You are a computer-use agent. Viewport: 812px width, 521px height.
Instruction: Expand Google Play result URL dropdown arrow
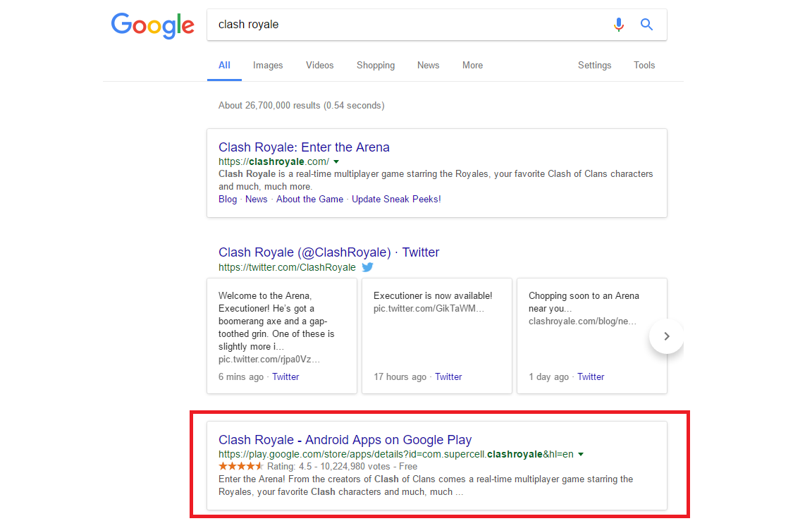tap(581, 455)
